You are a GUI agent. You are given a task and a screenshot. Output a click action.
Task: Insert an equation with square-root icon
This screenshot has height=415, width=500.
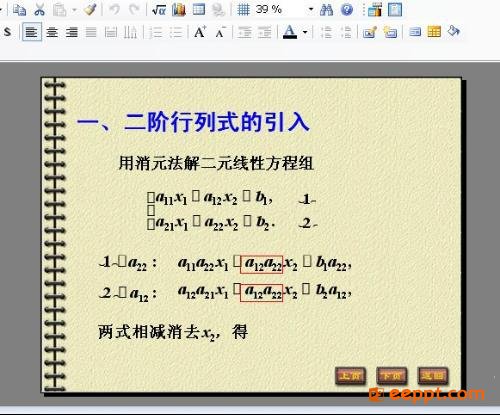click(159, 10)
